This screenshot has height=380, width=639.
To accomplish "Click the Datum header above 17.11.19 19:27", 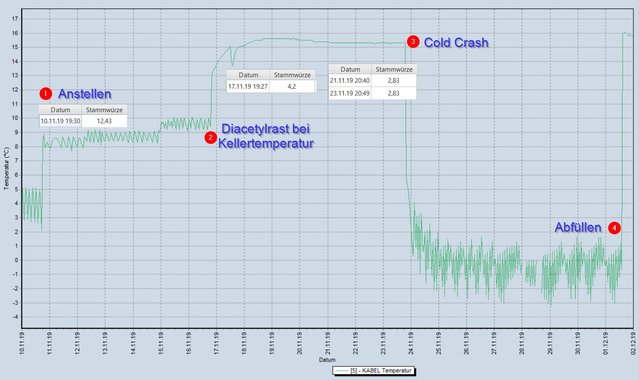I will tap(248, 75).
